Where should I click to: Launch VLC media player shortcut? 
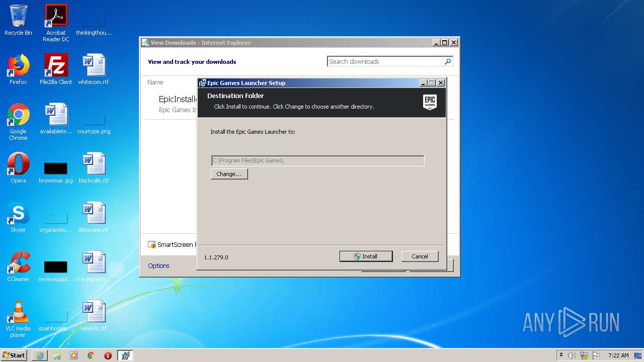pos(18,319)
